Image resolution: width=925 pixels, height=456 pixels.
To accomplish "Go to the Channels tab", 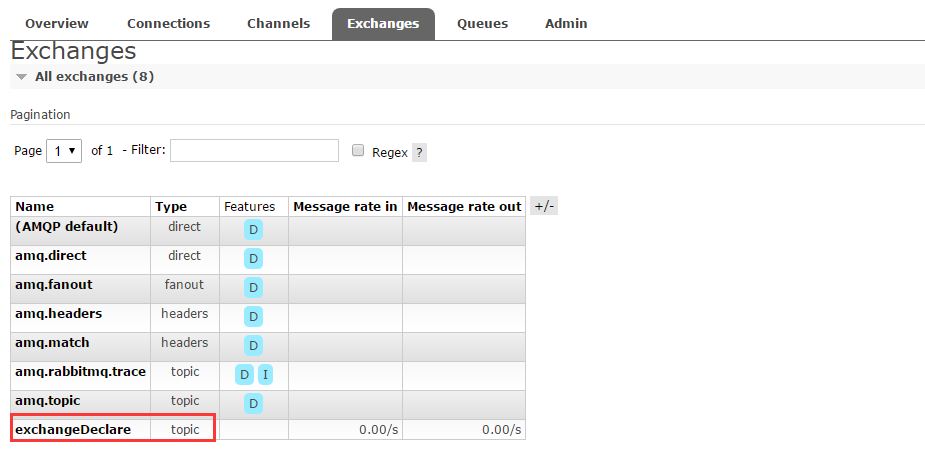I will [x=277, y=24].
